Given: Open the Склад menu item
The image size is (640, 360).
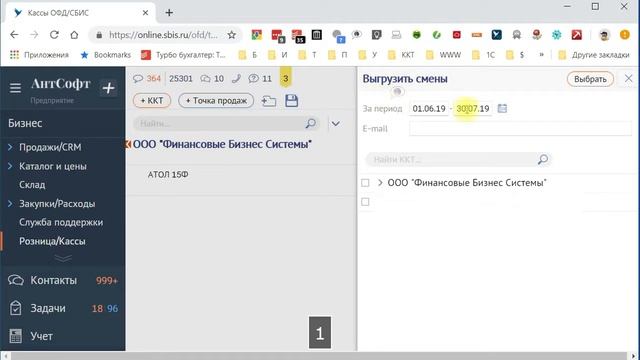Looking at the screenshot, I should 32,184.
